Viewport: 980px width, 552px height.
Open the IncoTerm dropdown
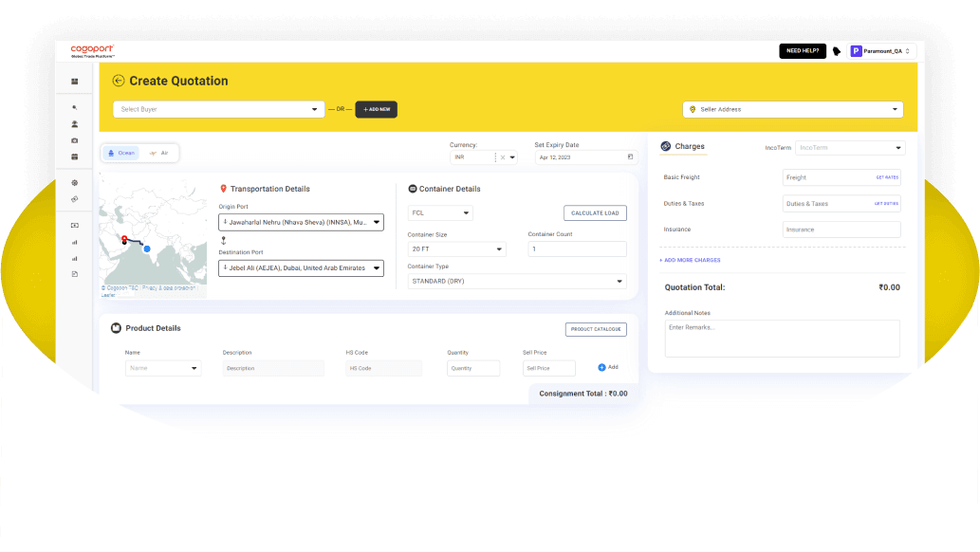click(850, 148)
